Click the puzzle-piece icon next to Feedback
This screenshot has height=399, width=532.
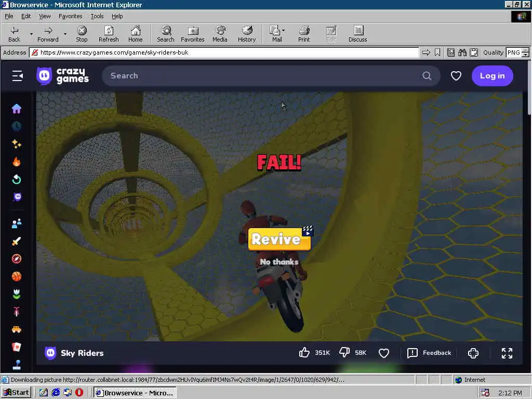(473, 353)
